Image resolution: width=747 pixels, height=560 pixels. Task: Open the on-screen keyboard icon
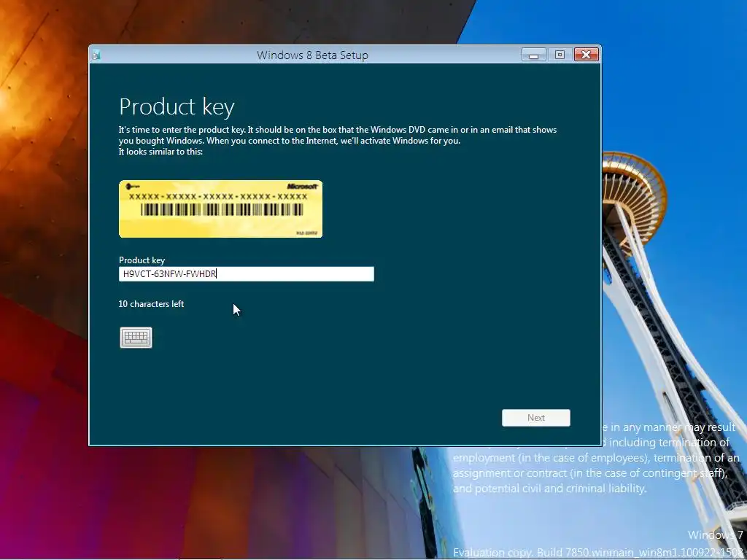pos(136,338)
